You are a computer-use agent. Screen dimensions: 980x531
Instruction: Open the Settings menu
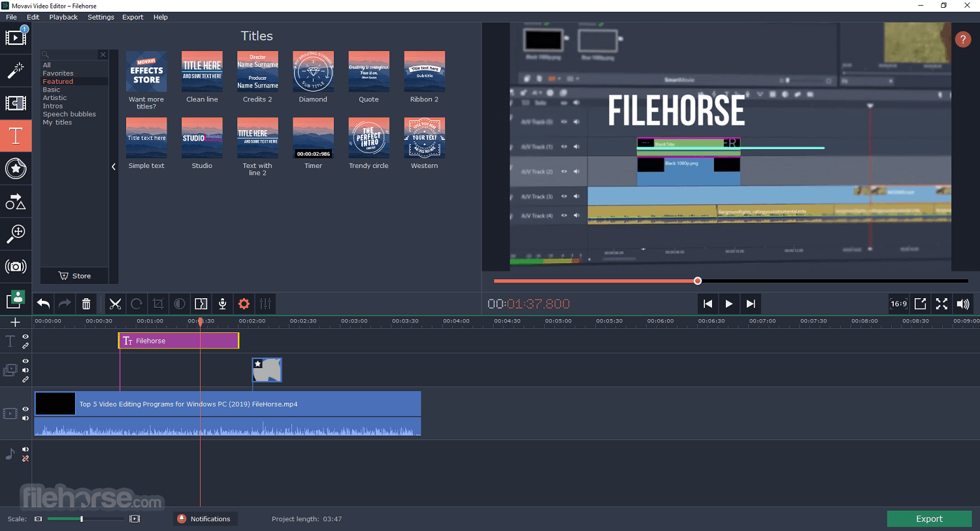pyautogui.click(x=101, y=17)
